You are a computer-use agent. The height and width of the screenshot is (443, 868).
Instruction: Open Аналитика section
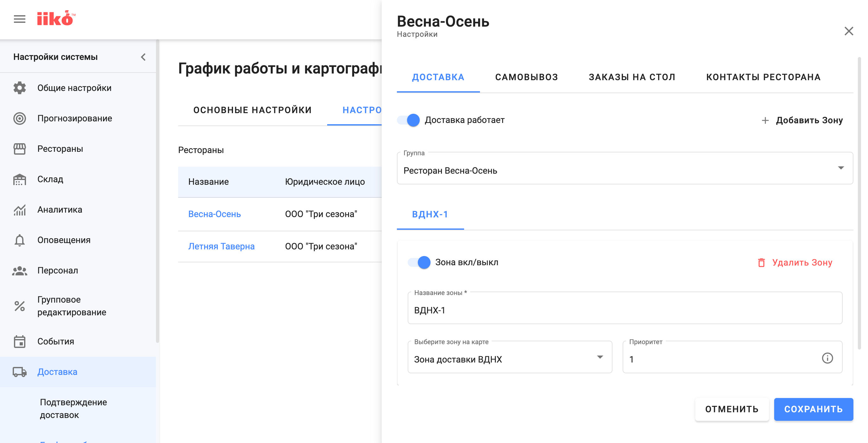pos(60,209)
